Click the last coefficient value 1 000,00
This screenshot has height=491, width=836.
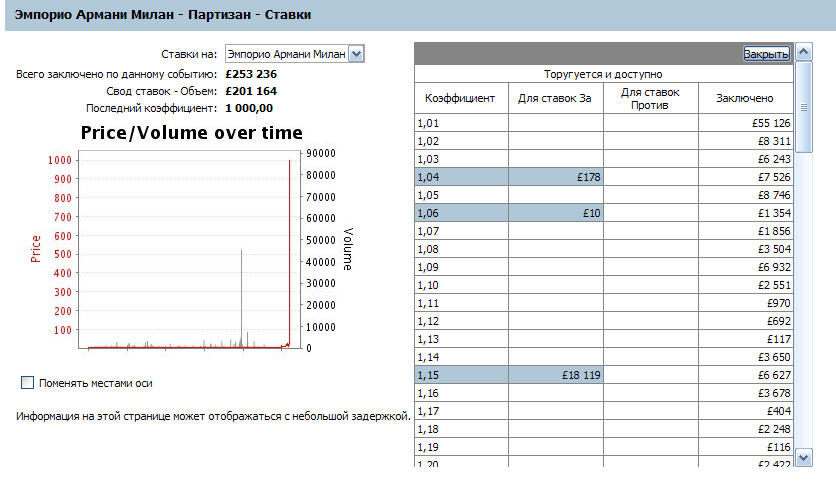(249, 108)
